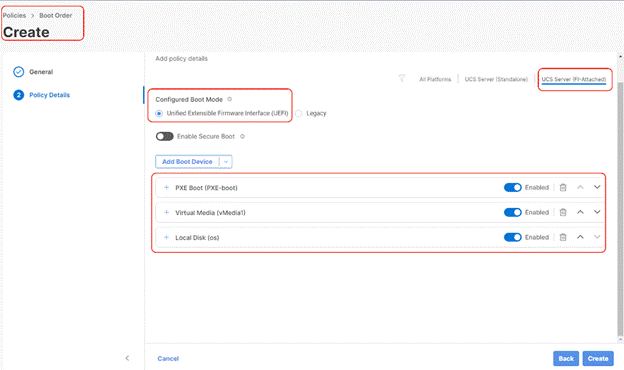624x370 pixels.
Task: Expand the PXE Boot device row
Action: coord(167,187)
